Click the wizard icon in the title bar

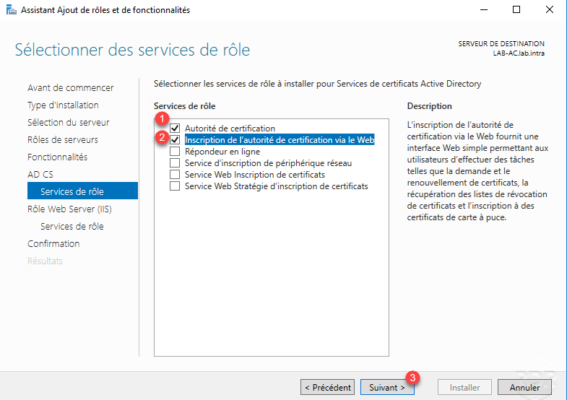tap(11, 10)
